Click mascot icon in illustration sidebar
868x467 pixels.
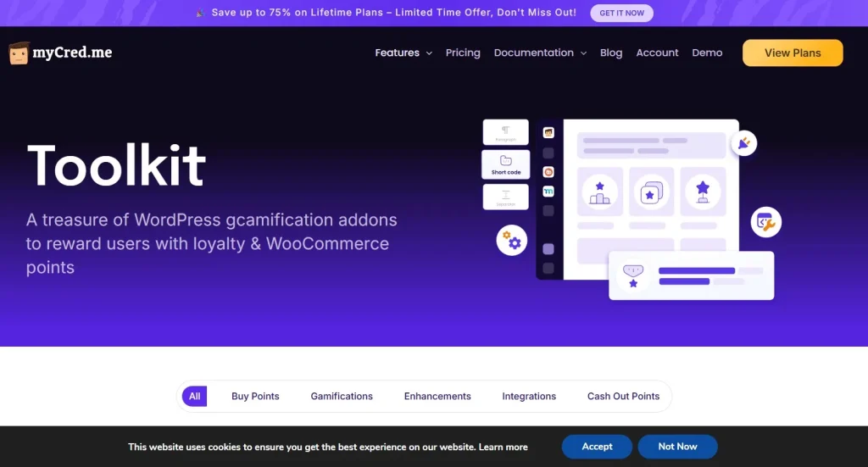pos(548,133)
